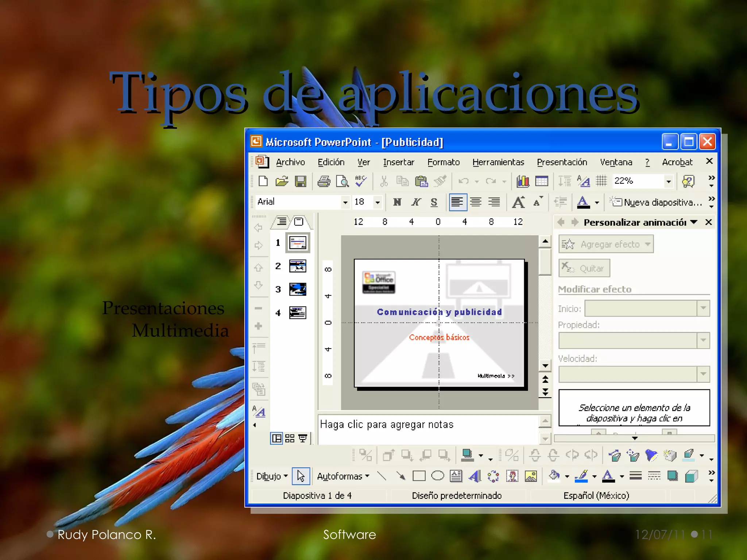This screenshot has height=560, width=747.
Task: Save the presentation with the floppy icon
Action: [301, 181]
